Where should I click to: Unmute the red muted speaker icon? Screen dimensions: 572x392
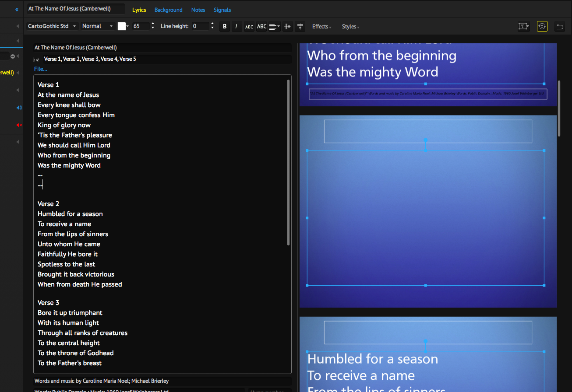19,125
